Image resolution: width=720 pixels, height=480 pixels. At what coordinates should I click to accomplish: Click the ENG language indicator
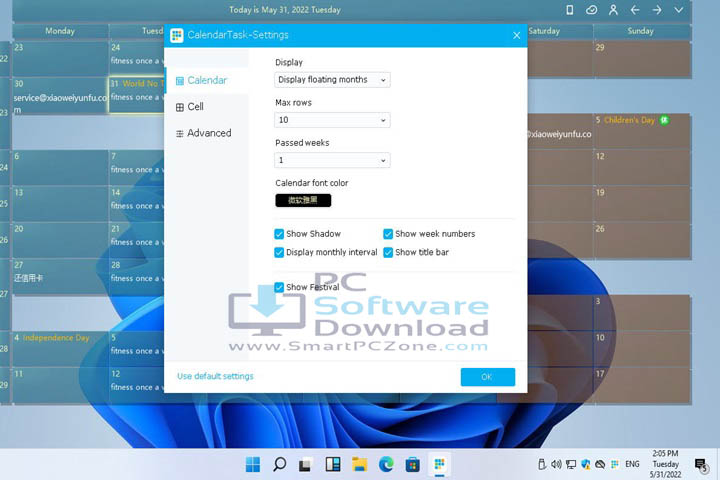point(632,464)
